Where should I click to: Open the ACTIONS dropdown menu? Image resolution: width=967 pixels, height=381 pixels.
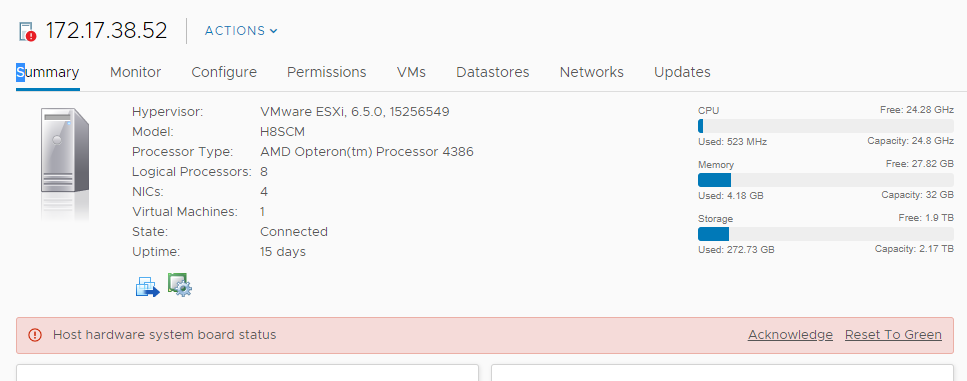pyautogui.click(x=241, y=31)
